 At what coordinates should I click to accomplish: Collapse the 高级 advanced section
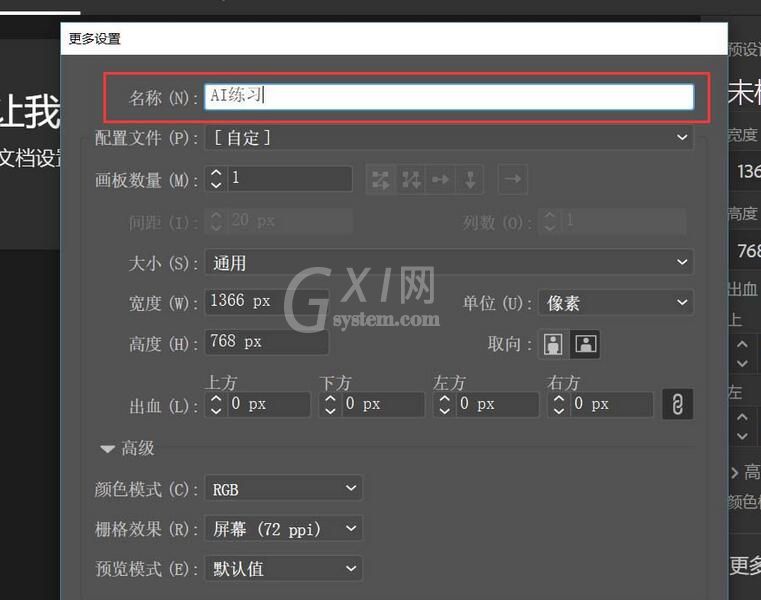tap(107, 449)
